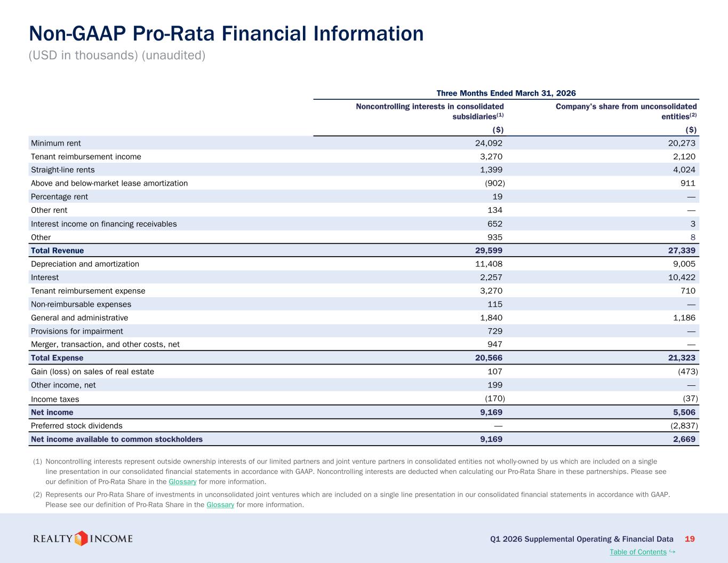Select Merger, transaction, and other costs label

(x=105, y=344)
